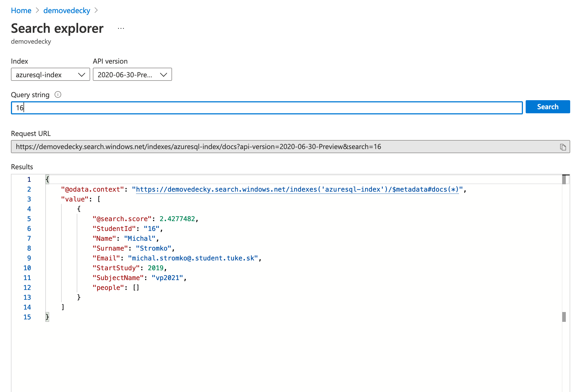Click the lower marker on results scrollbar
The image size is (574, 392).
(x=564, y=317)
